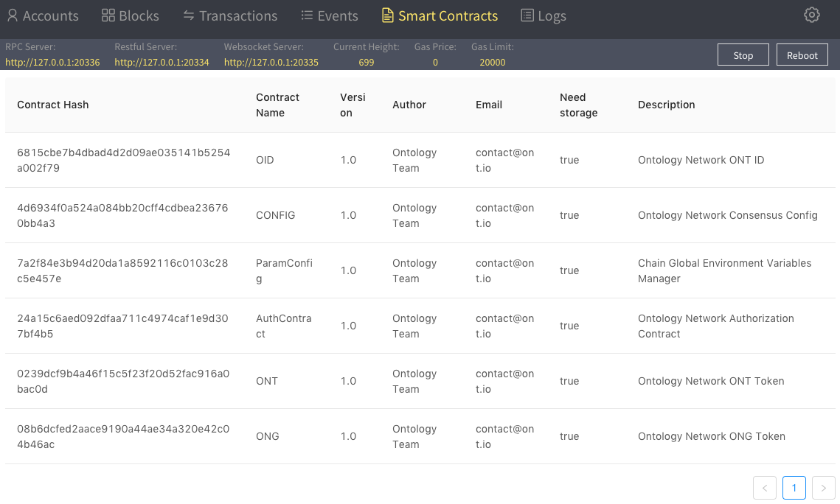Image resolution: width=840 pixels, height=504 pixels.
Task: Click Ontology Team author in ONT row
Action: coord(414,381)
